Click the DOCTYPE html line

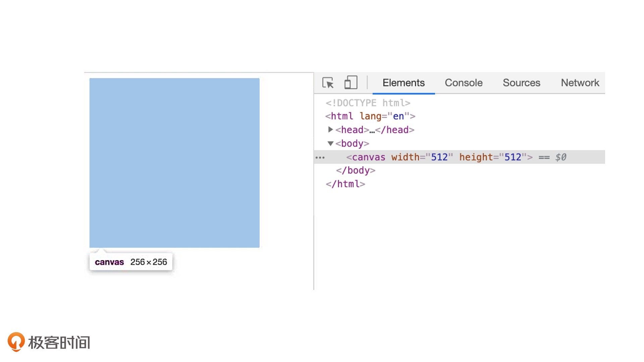(x=368, y=103)
